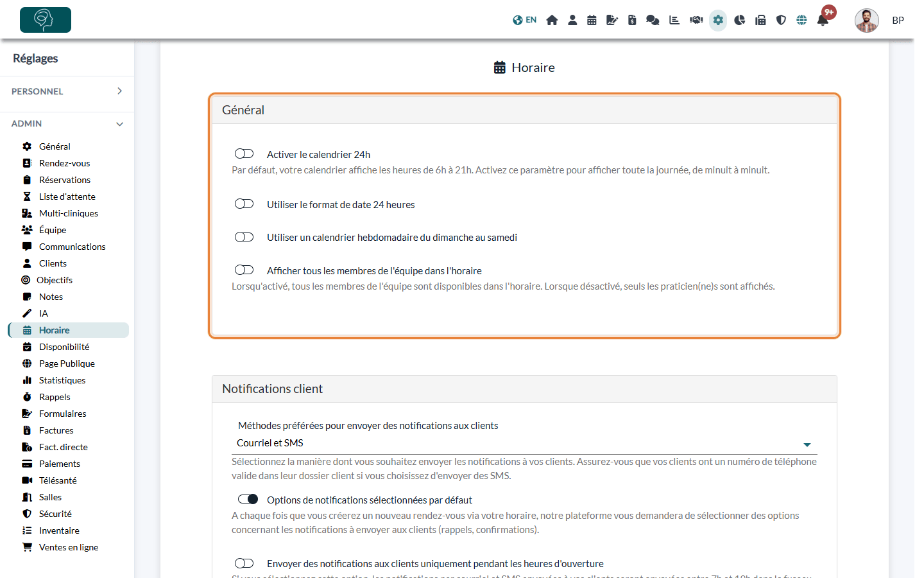Open Général in the admin sidebar

55,146
